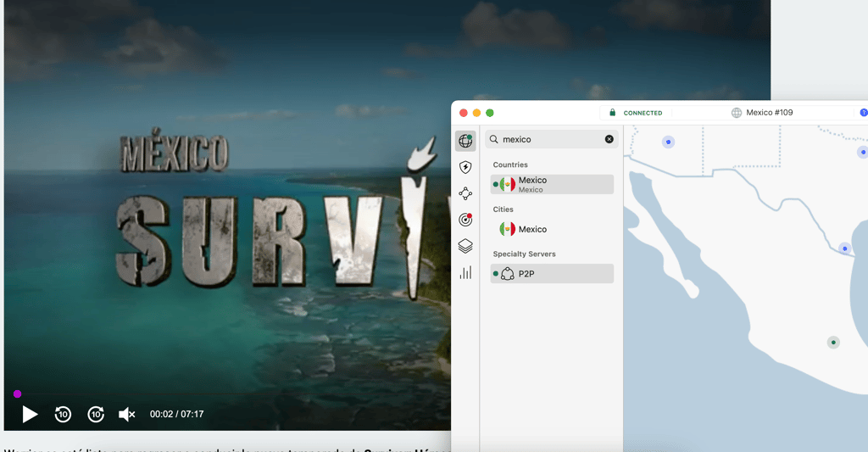The width and height of the screenshot is (868, 452).
Task: Click the blue map pin near top of map
Action: pos(668,142)
